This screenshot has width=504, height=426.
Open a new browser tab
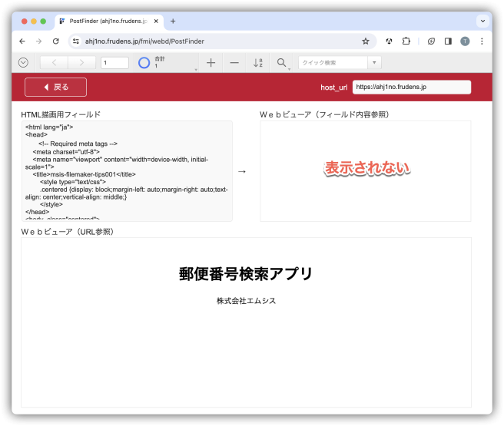tap(173, 21)
